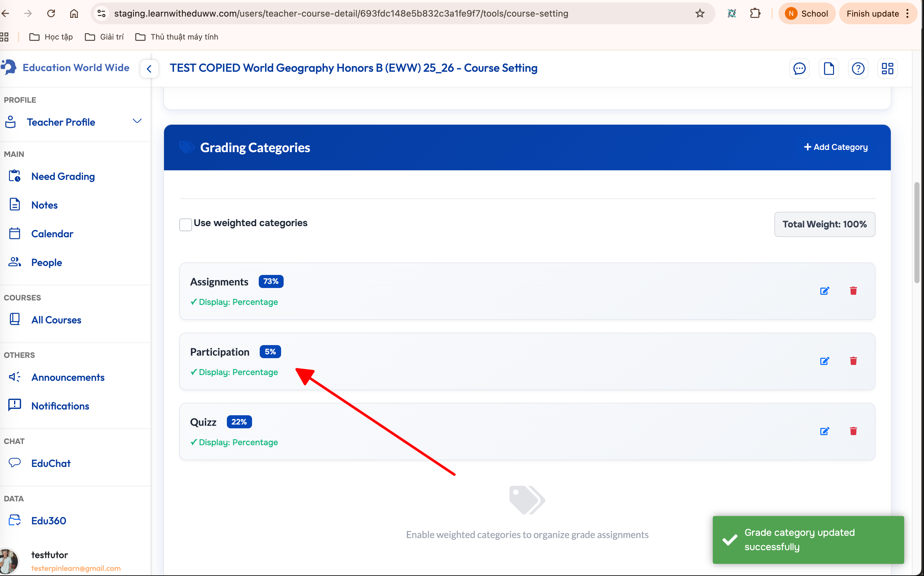Open the browser three-dot menu
924x576 pixels.
tap(907, 14)
